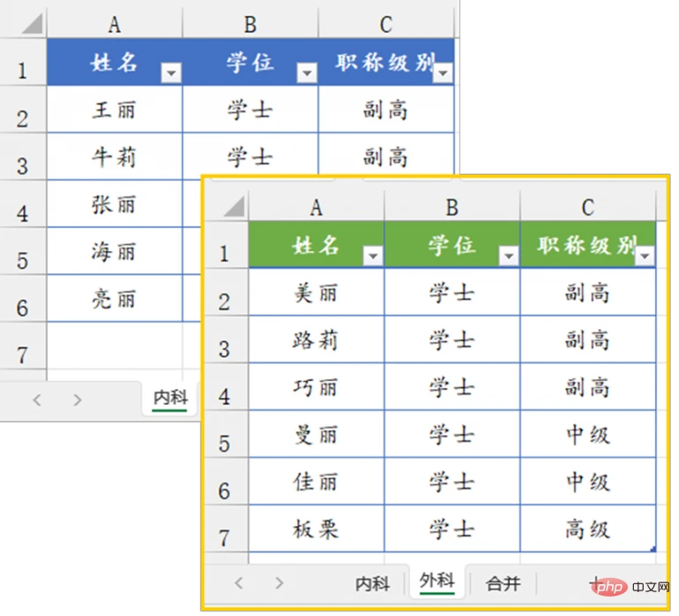
Task: Select column B header in front sheet
Action: coord(452,207)
